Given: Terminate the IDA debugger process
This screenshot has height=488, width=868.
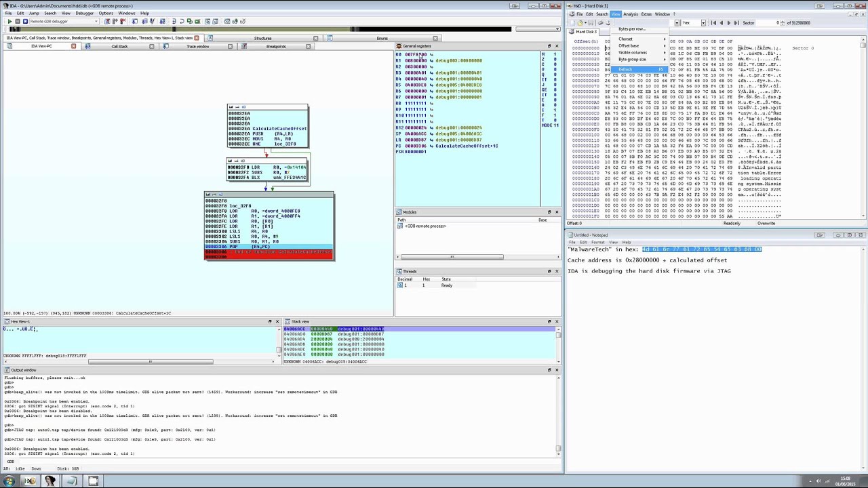Looking at the screenshot, I should 25,22.
